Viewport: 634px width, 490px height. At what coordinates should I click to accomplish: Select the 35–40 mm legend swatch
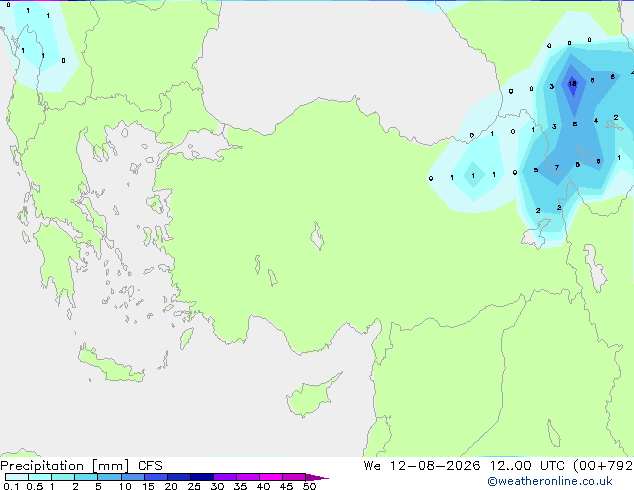pos(247,477)
